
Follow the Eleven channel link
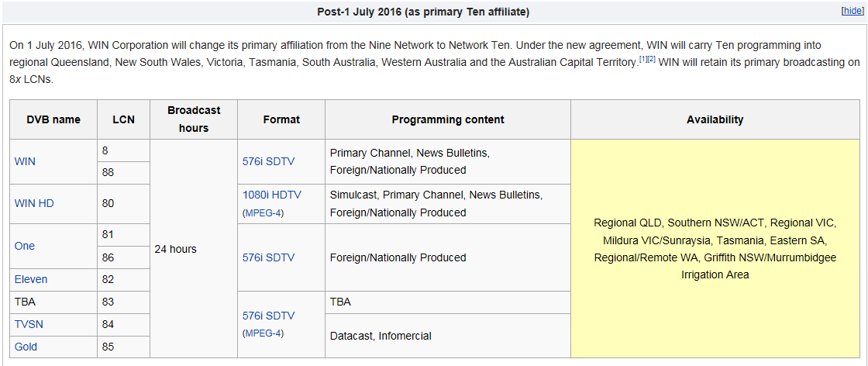31,279
